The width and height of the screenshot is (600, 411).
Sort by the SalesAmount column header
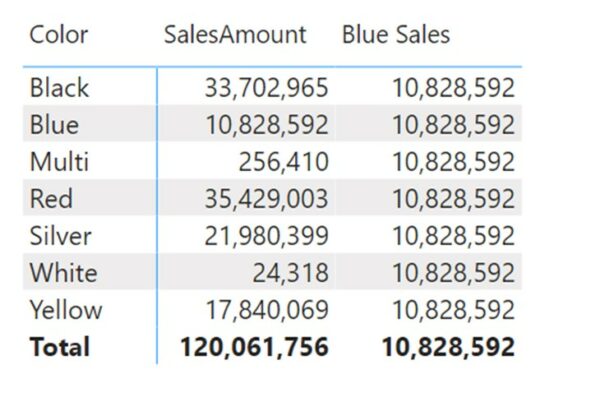(x=235, y=35)
